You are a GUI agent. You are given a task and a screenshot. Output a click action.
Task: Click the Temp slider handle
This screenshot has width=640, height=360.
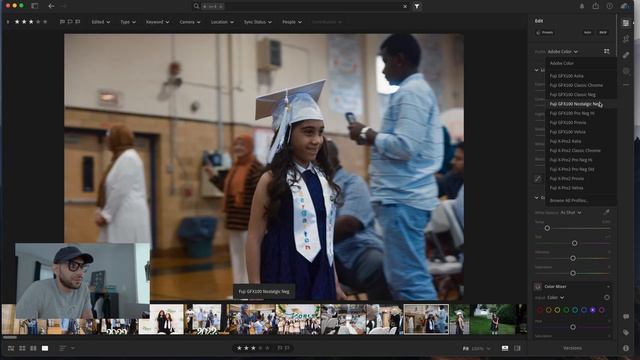[547, 228]
